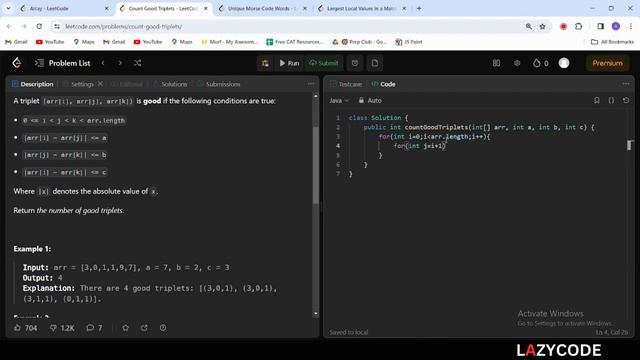Start the timer alarm icon
640x360 pixels.
(355, 63)
